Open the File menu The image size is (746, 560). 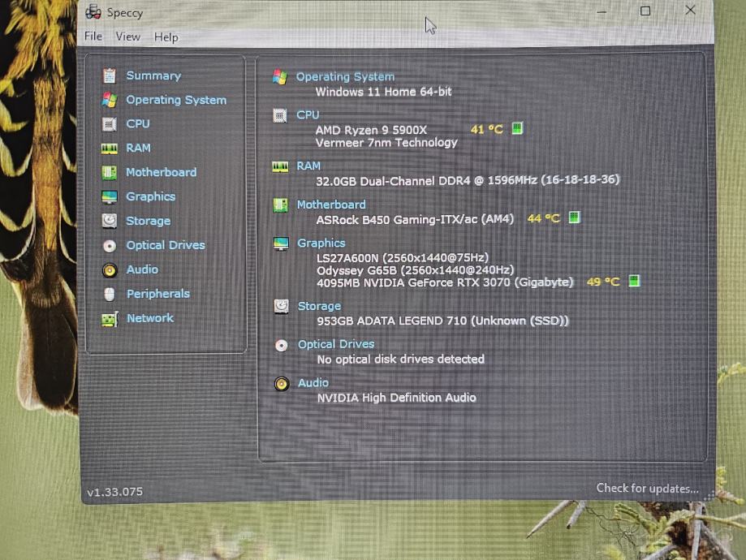click(x=93, y=37)
